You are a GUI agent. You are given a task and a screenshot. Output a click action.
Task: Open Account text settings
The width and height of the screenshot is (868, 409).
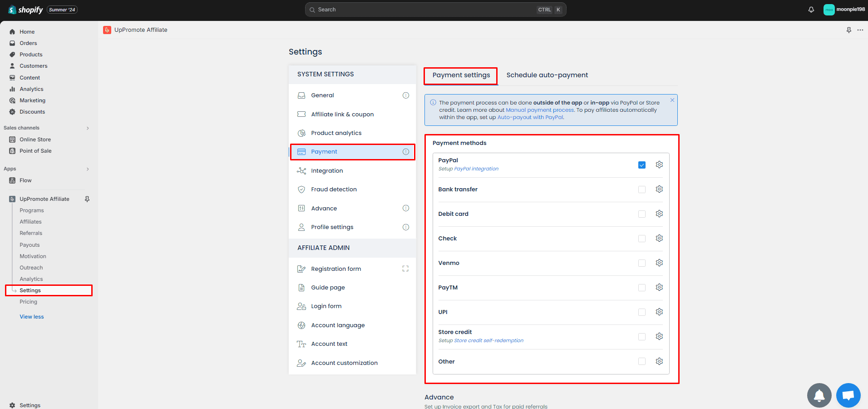352,344
